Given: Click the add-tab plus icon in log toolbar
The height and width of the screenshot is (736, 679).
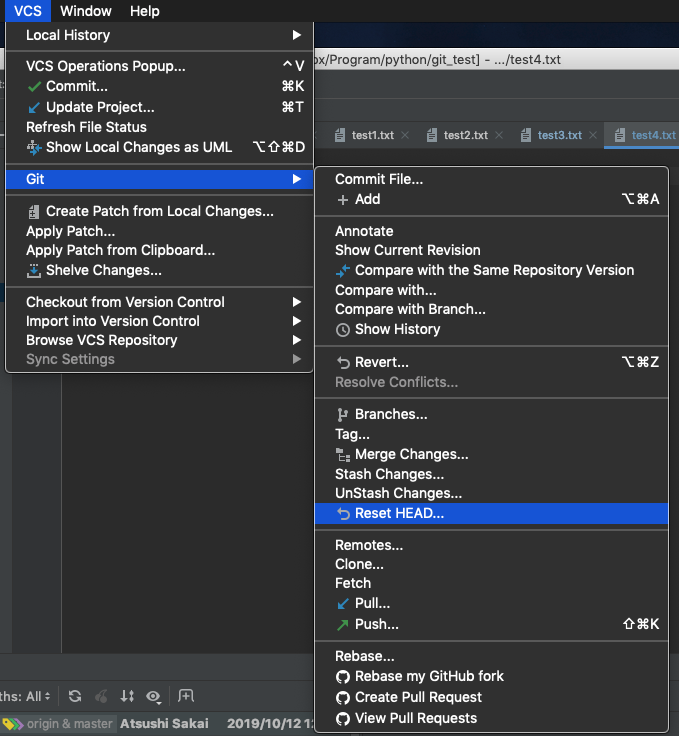Looking at the screenshot, I should (186, 696).
